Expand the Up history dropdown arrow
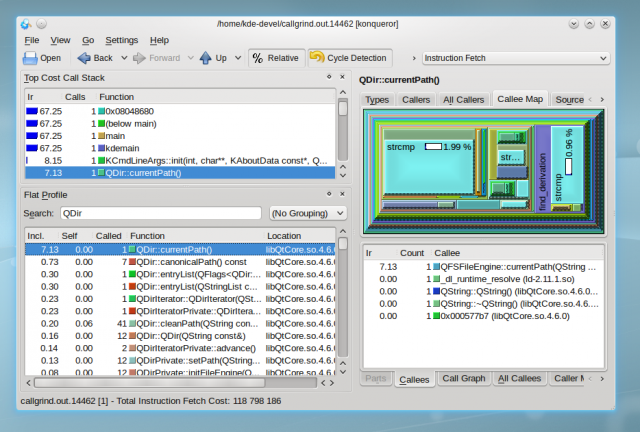 click(x=236, y=58)
